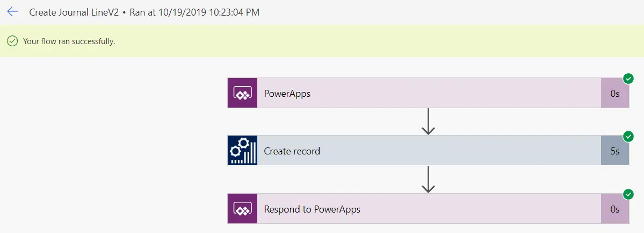
Task: Click the 'Your flow ran successfully' message
Action: [x=69, y=41]
